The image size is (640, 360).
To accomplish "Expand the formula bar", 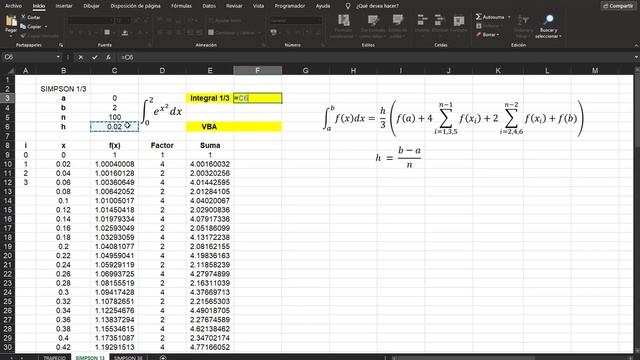I will (636, 58).
